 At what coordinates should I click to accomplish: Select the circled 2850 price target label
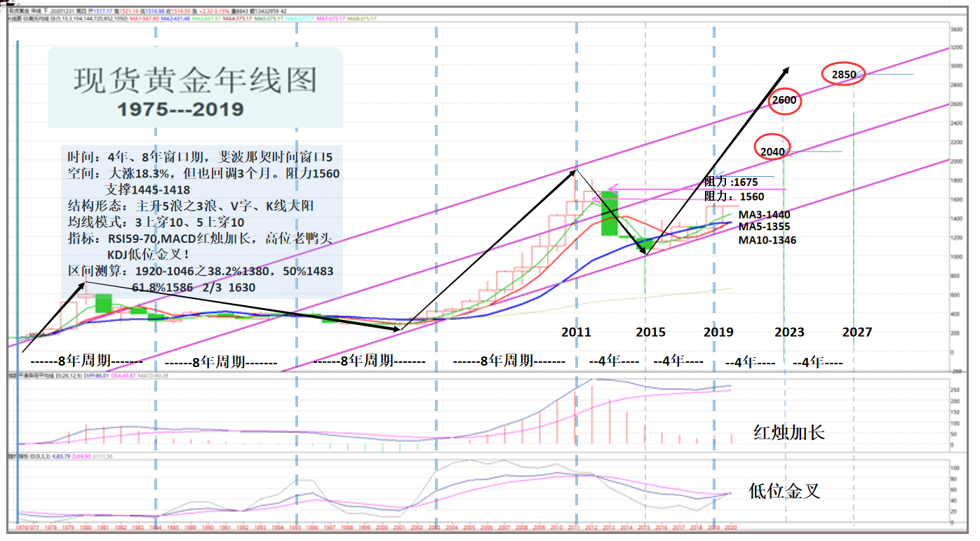click(x=844, y=74)
